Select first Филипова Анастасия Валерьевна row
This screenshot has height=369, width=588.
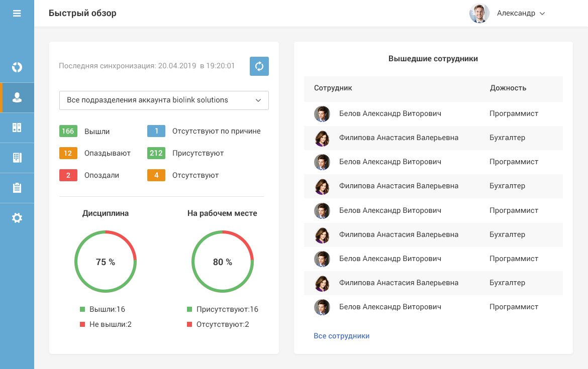tap(433, 138)
